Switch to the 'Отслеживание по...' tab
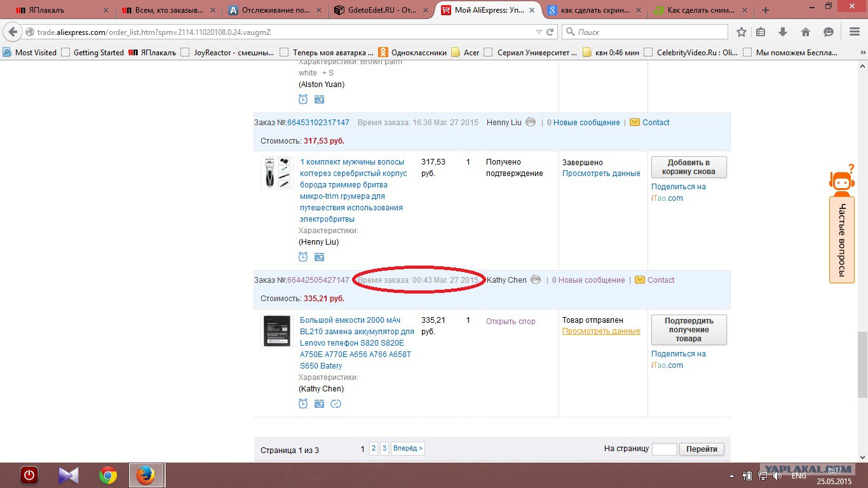Image resolution: width=868 pixels, height=488 pixels. tap(275, 10)
